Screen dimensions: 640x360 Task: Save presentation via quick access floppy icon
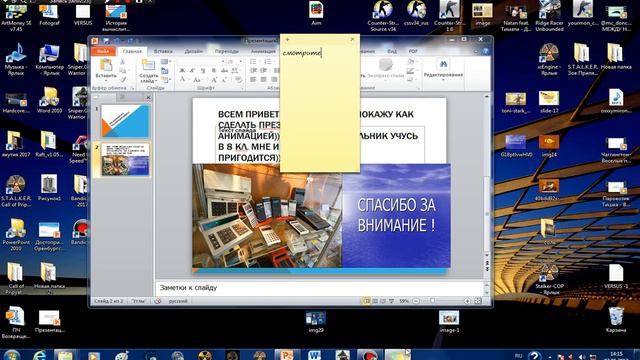click(x=106, y=40)
